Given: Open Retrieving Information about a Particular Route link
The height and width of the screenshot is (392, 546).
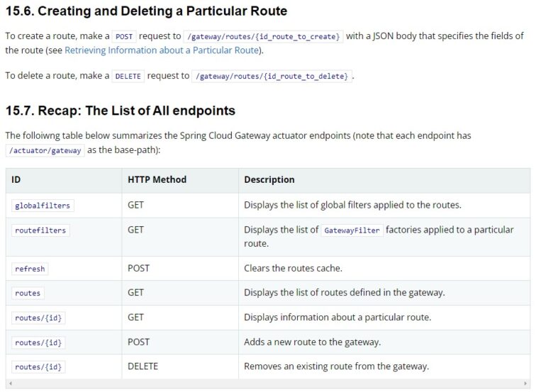Looking at the screenshot, I should [x=162, y=50].
